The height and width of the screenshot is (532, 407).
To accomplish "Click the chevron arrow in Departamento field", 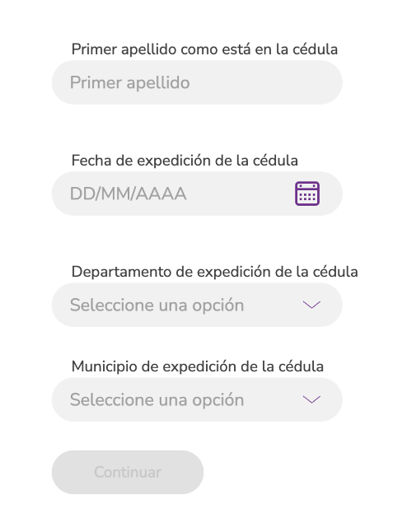I will point(311,305).
